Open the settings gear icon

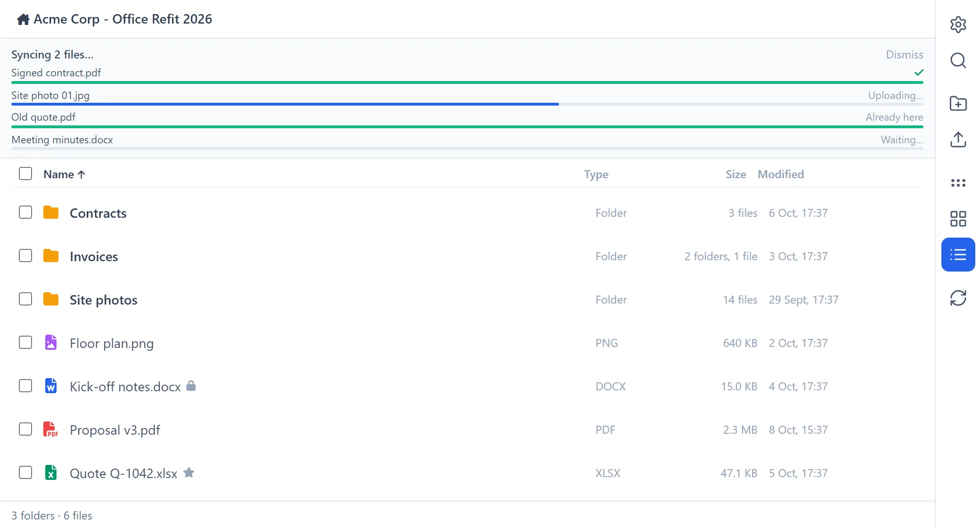[x=958, y=25]
